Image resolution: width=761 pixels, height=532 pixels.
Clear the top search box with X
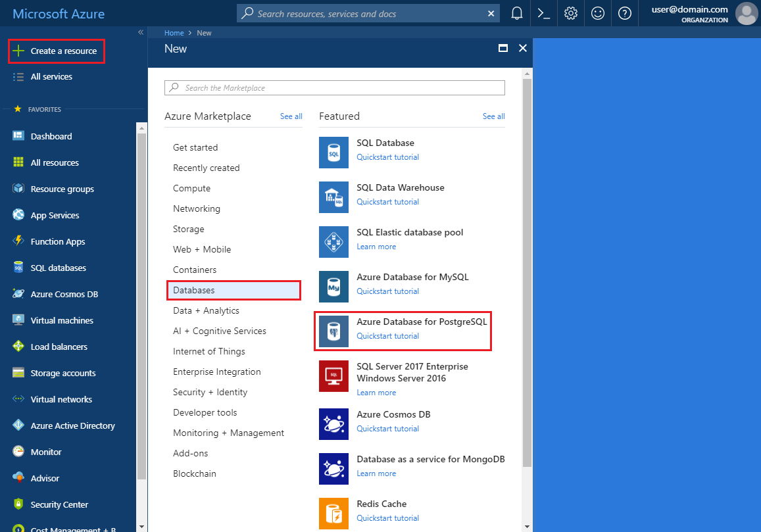click(491, 14)
